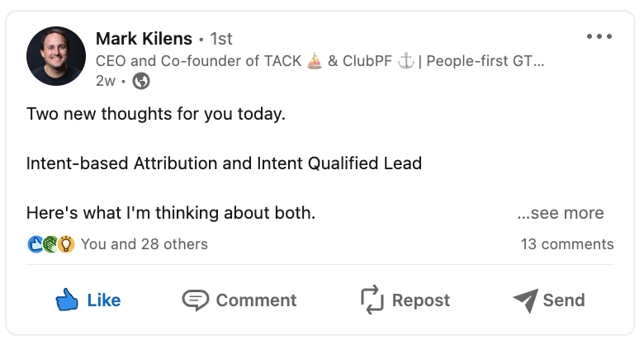This screenshot has width=644, height=345.
Task: Click the globe visibility icon by timestamp
Action: (141, 81)
